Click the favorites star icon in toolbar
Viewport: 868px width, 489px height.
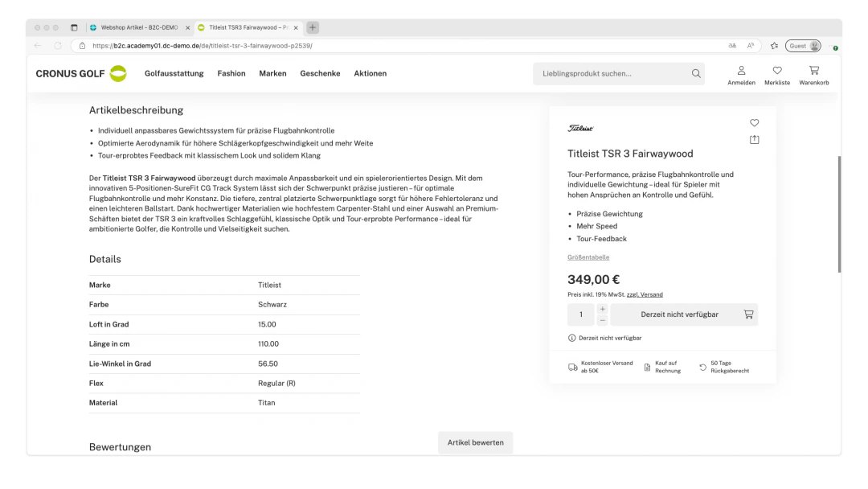(775, 46)
